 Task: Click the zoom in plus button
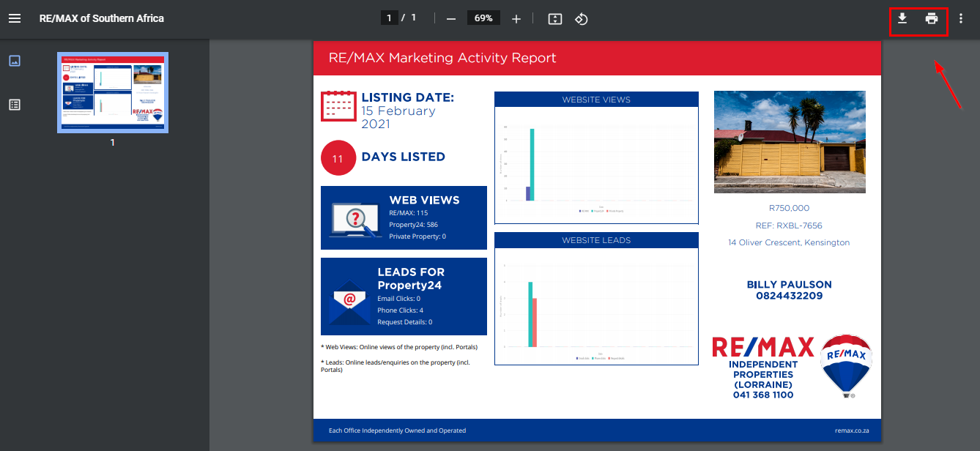(x=516, y=18)
